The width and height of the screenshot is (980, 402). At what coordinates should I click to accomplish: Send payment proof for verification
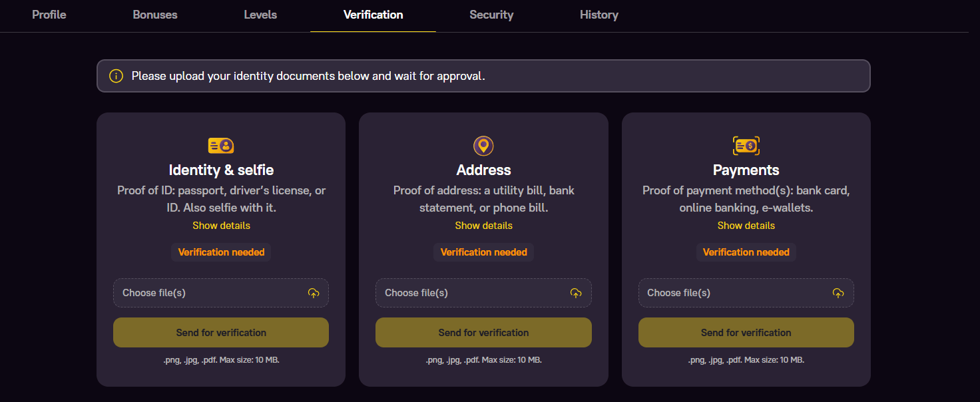(x=746, y=332)
